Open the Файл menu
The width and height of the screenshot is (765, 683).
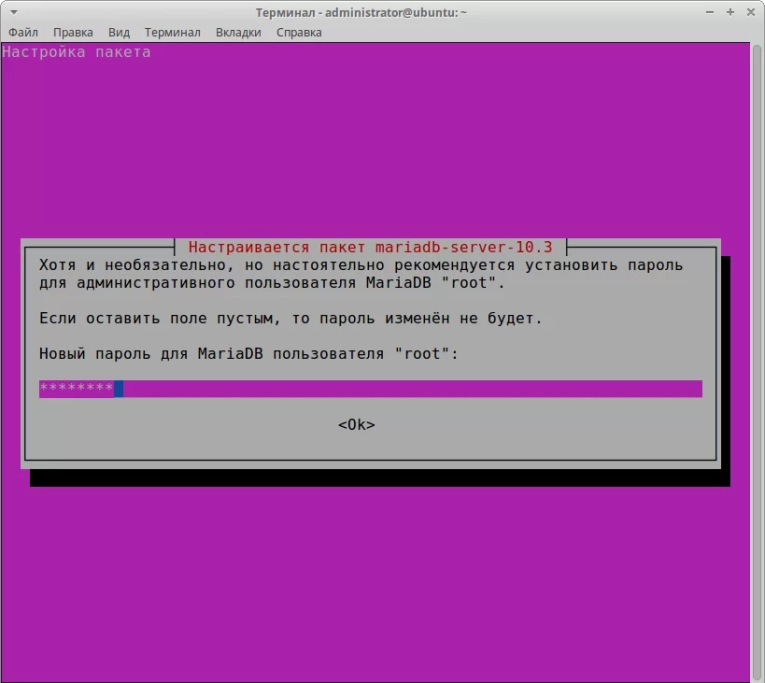[x=23, y=32]
